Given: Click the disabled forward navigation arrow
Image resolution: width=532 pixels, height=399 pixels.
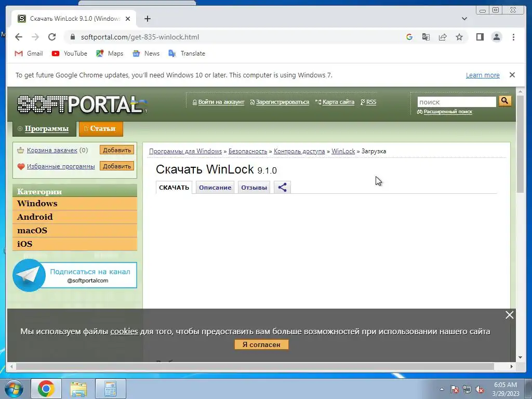Looking at the screenshot, I should 35,37.
